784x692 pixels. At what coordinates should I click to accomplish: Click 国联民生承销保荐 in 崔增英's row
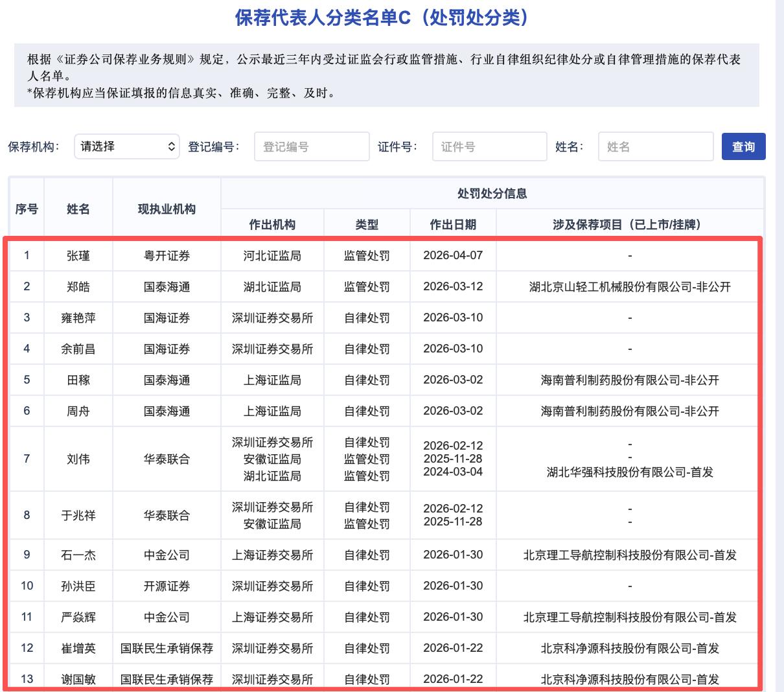click(x=167, y=649)
